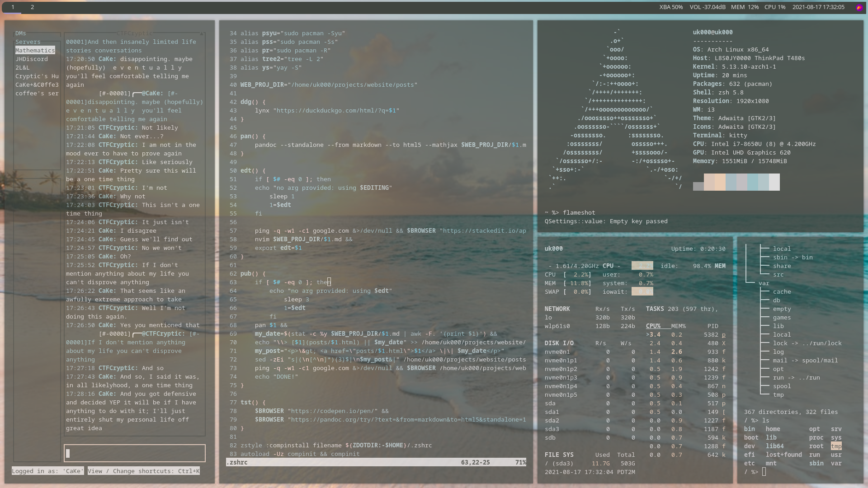Image resolution: width=868 pixels, height=488 pixels.
Task: Click lost+found in the ls output
Action: tap(784, 455)
